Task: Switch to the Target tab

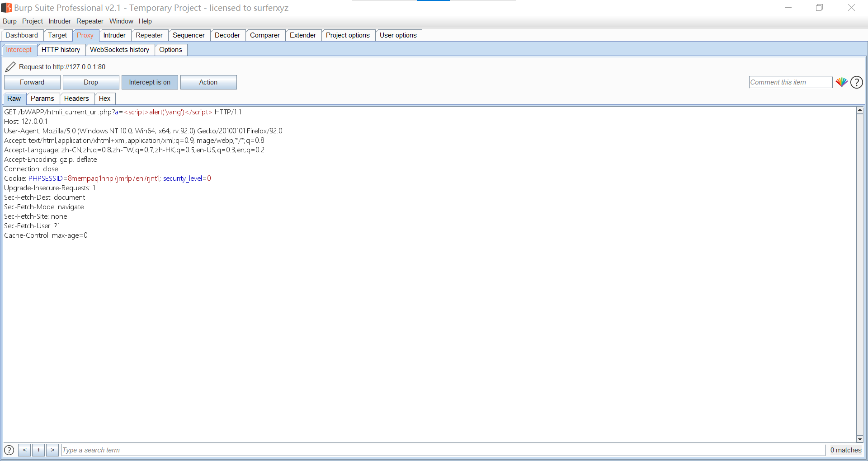Action: click(57, 35)
